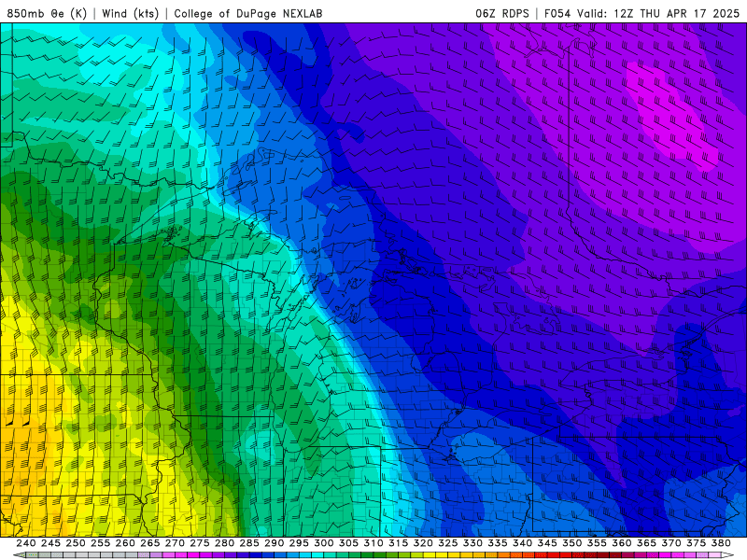747x560 pixels.
Task: Click the 300 value on the color scale
Action: click(324, 543)
